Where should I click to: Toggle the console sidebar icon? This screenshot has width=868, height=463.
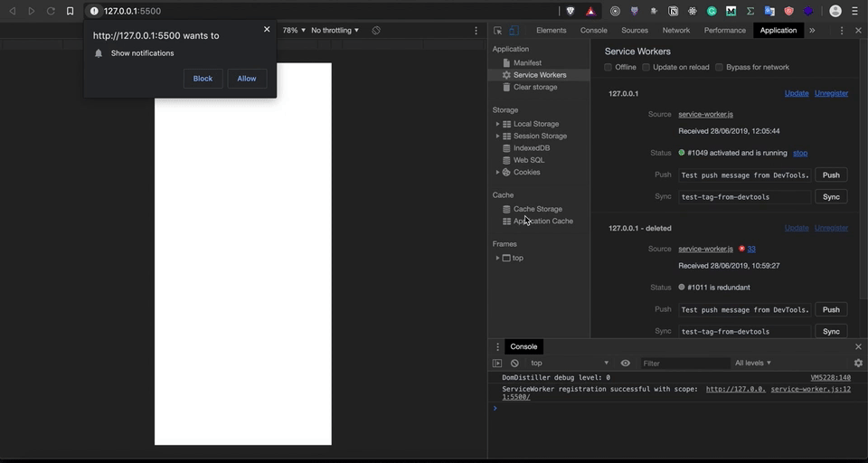tap(497, 364)
